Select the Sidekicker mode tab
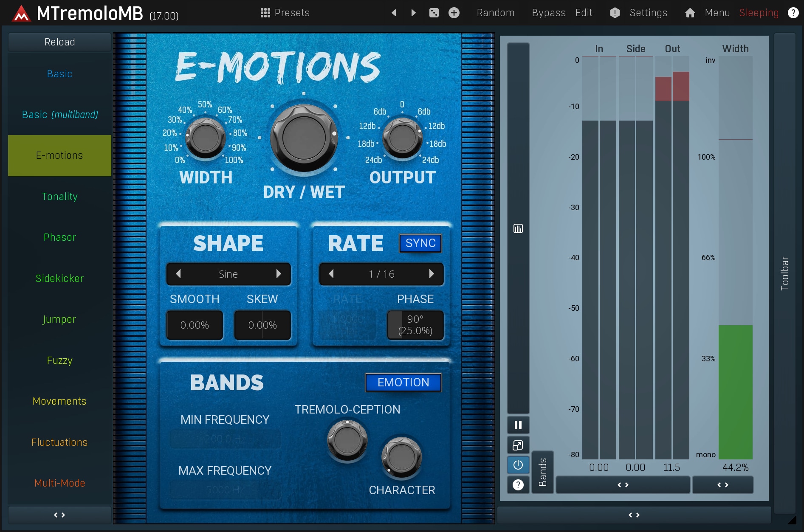The image size is (804, 532). [59, 279]
